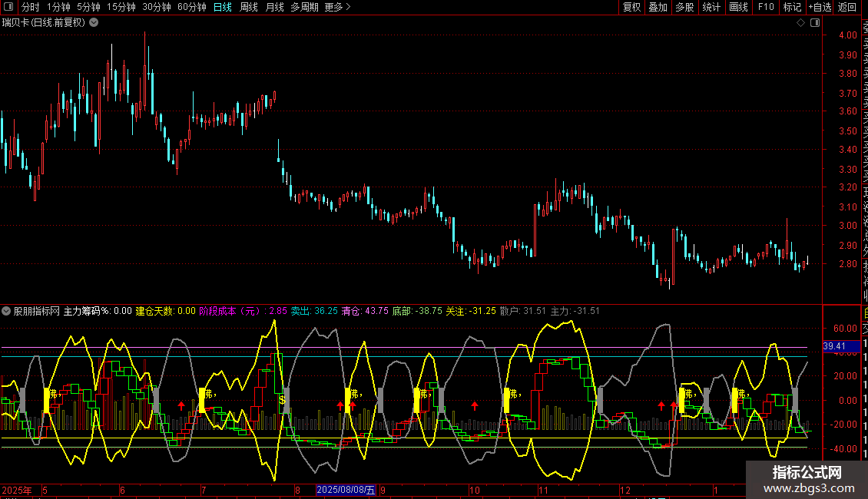Click the 复权 adjustment button
This screenshot has width=868, height=499.
click(631, 7)
